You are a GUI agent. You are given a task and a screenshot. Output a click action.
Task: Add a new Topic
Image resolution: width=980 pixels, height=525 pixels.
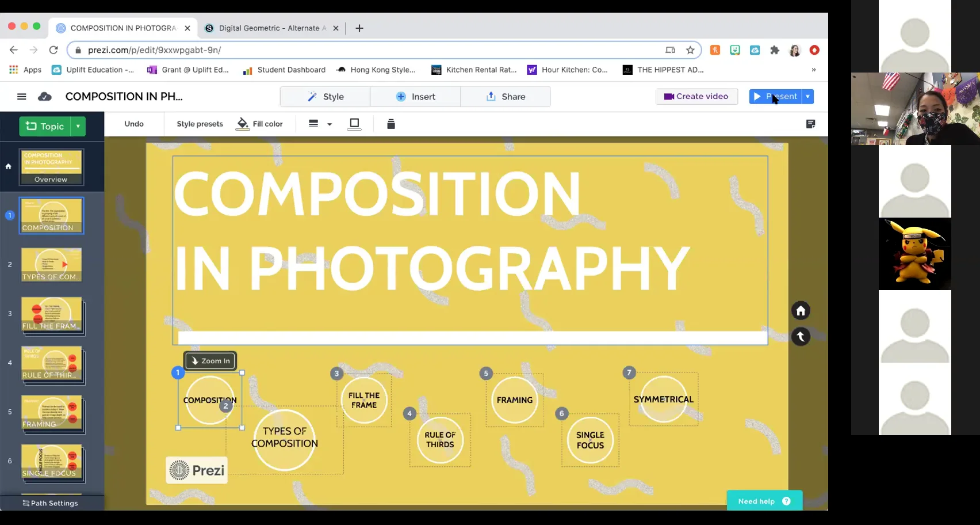coord(45,126)
